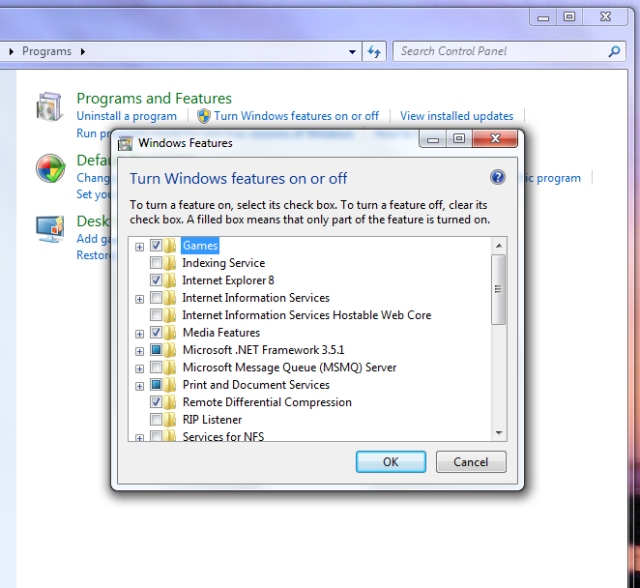Maximize the Windows Features dialog
This screenshot has width=640, height=588.
click(x=459, y=139)
